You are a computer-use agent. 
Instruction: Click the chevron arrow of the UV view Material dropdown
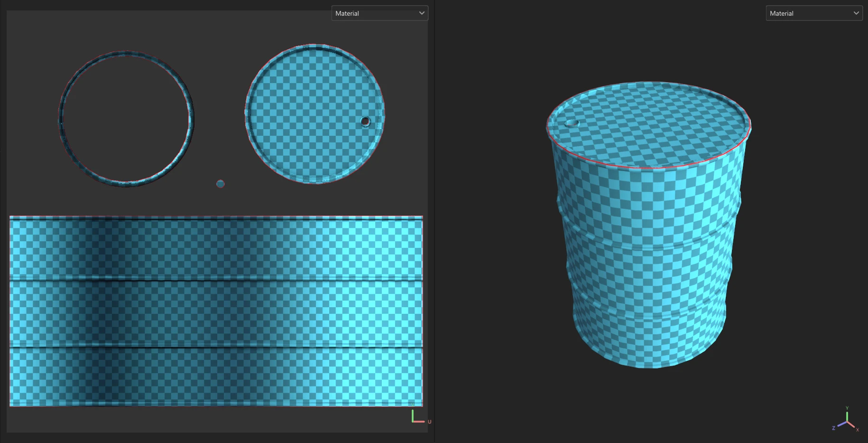click(422, 13)
